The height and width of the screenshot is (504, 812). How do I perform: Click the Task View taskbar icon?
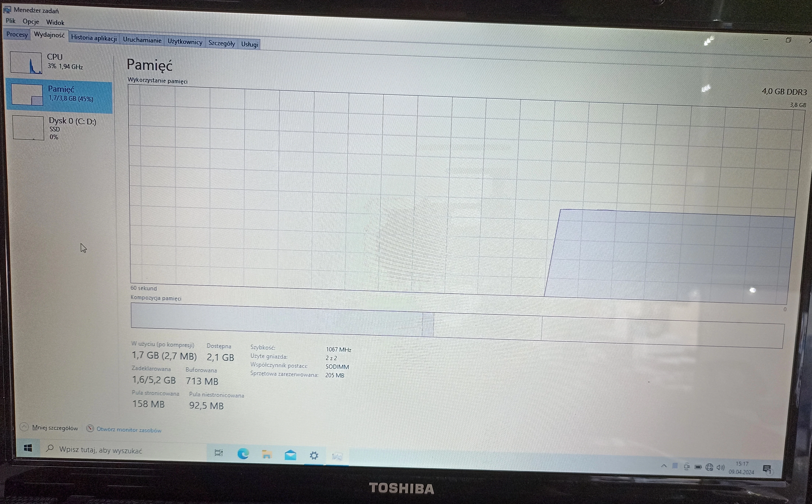tap(219, 453)
